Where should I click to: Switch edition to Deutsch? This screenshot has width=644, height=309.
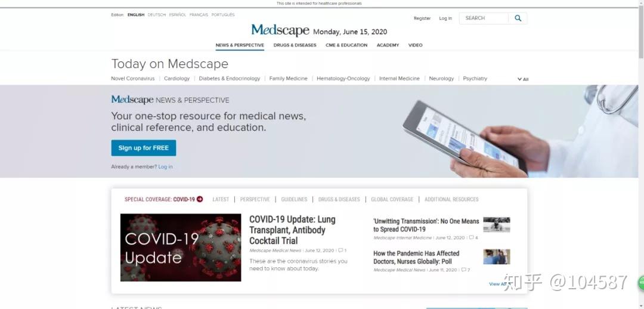point(156,15)
